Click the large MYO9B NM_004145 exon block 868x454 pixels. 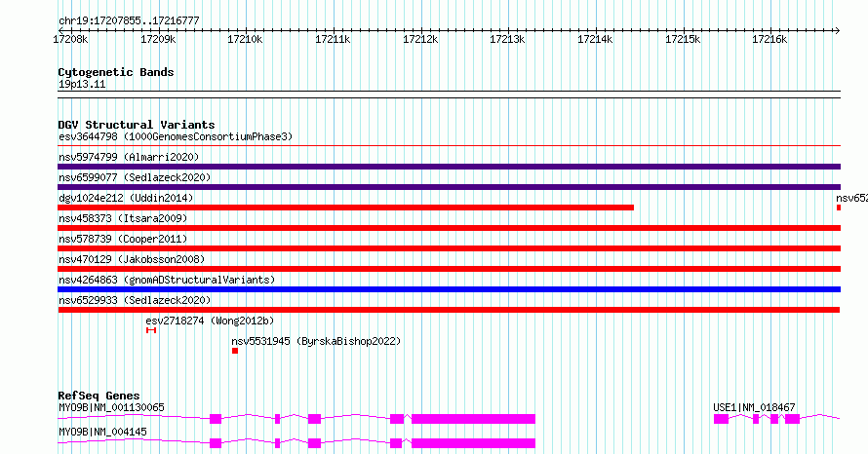[x=473, y=443]
